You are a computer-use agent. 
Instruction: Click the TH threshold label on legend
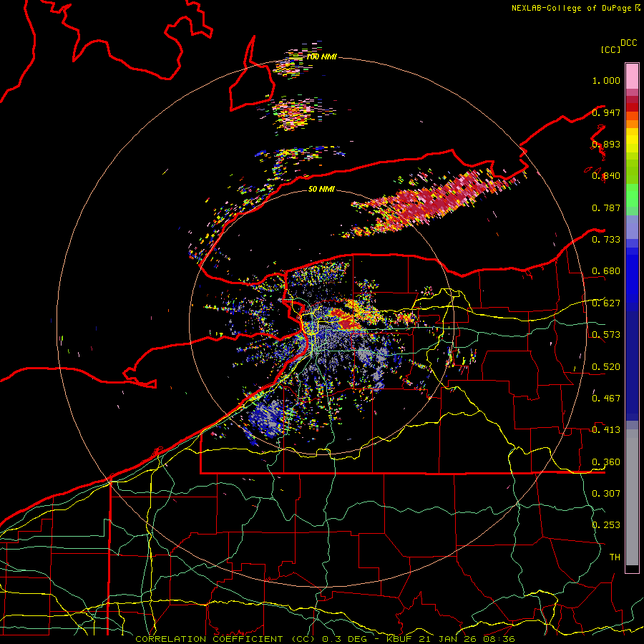[615, 557]
